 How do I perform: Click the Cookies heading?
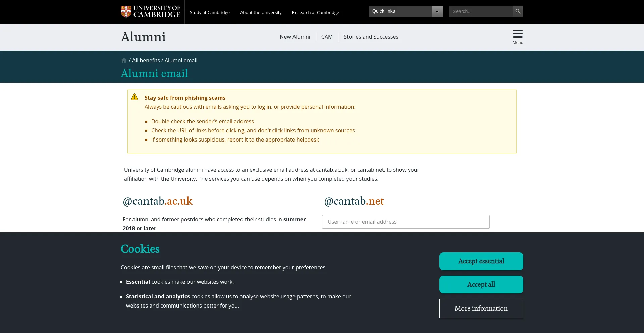[140, 249]
